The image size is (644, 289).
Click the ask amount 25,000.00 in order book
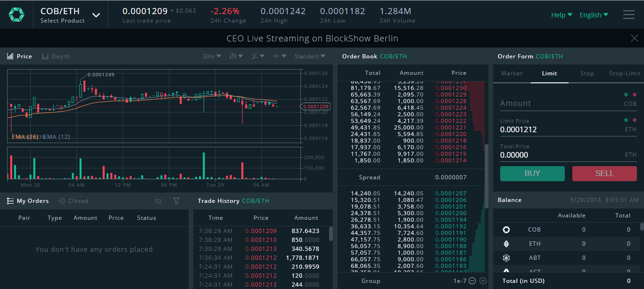tap(409, 128)
